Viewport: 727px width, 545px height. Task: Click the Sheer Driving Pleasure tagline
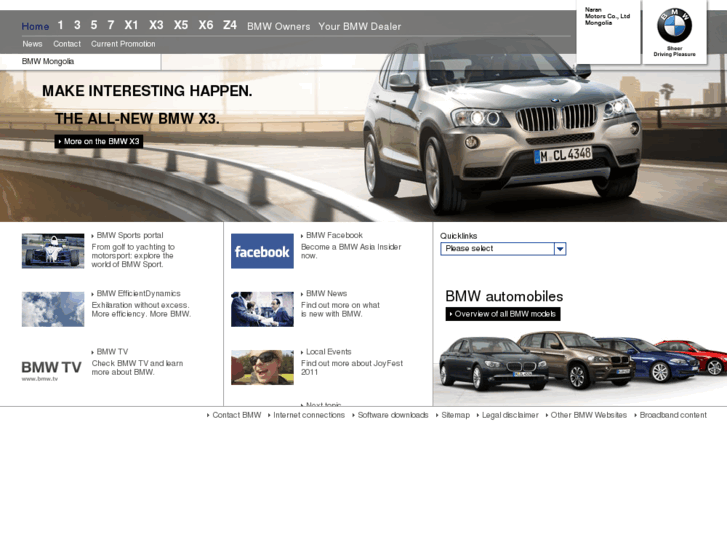point(675,51)
